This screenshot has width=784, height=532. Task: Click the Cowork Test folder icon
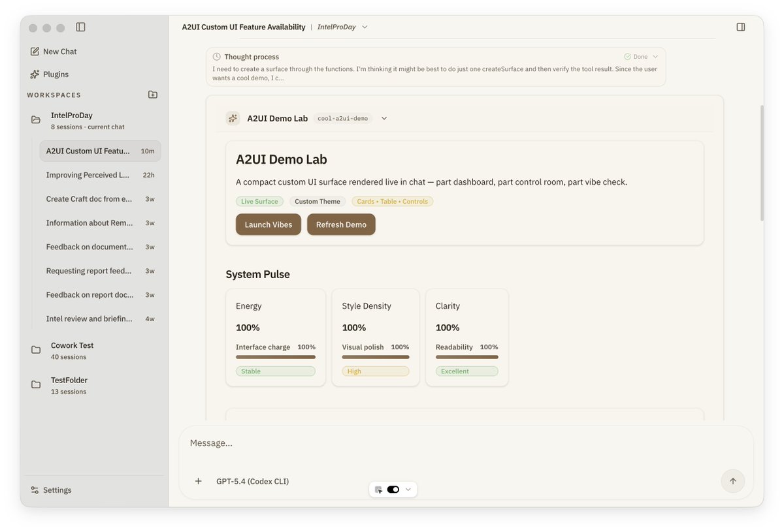click(36, 350)
